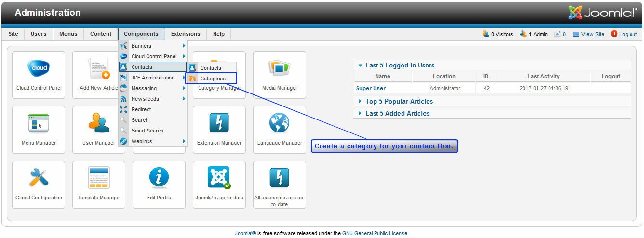Click the Logout column header
The height and width of the screenshot is (238, 644).
[611, 76]
